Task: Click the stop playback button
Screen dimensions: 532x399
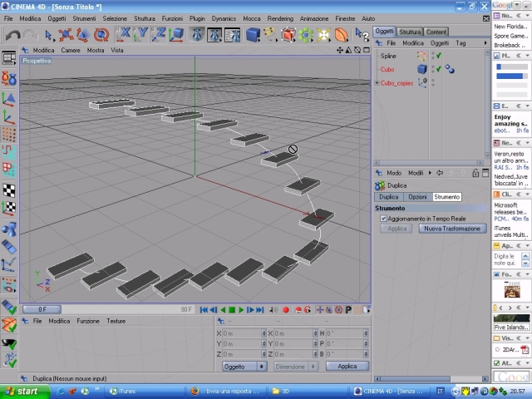Action: point(232,309)
